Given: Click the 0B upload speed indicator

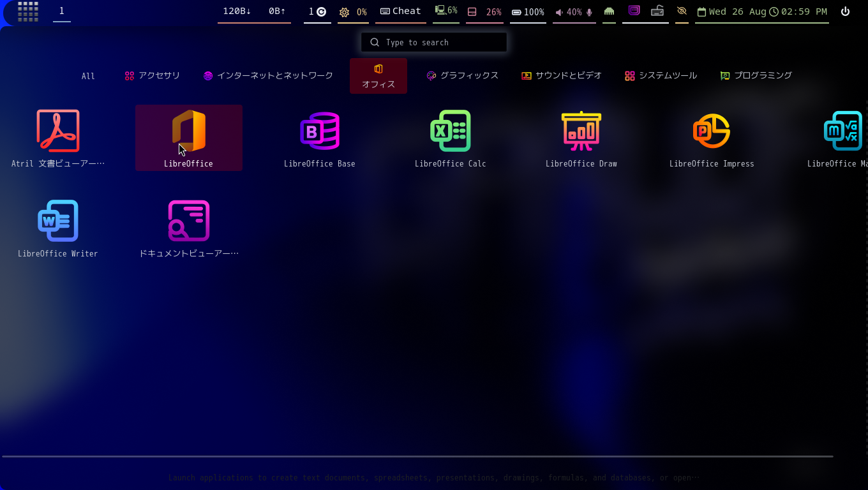Looking at the screenshot, I should pyautogui.click(x=277, y=11).
